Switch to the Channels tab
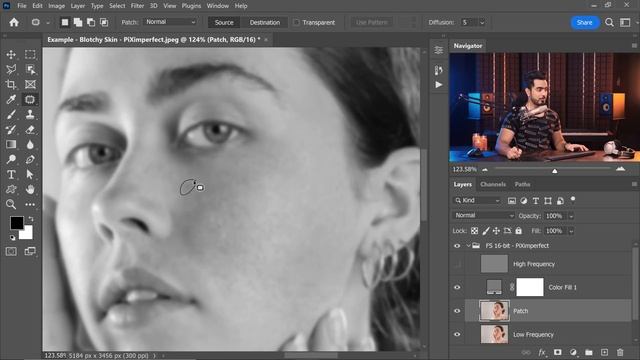 493,184
